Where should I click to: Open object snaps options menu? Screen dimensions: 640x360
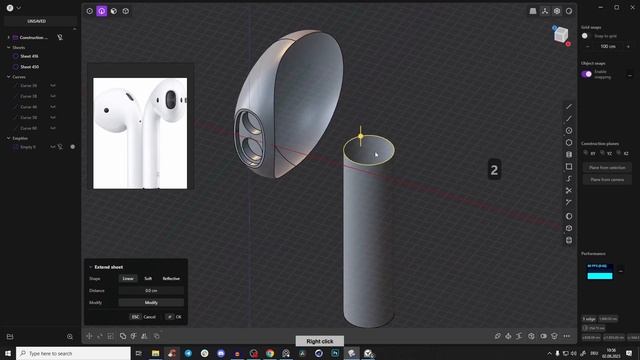[630, 75]
